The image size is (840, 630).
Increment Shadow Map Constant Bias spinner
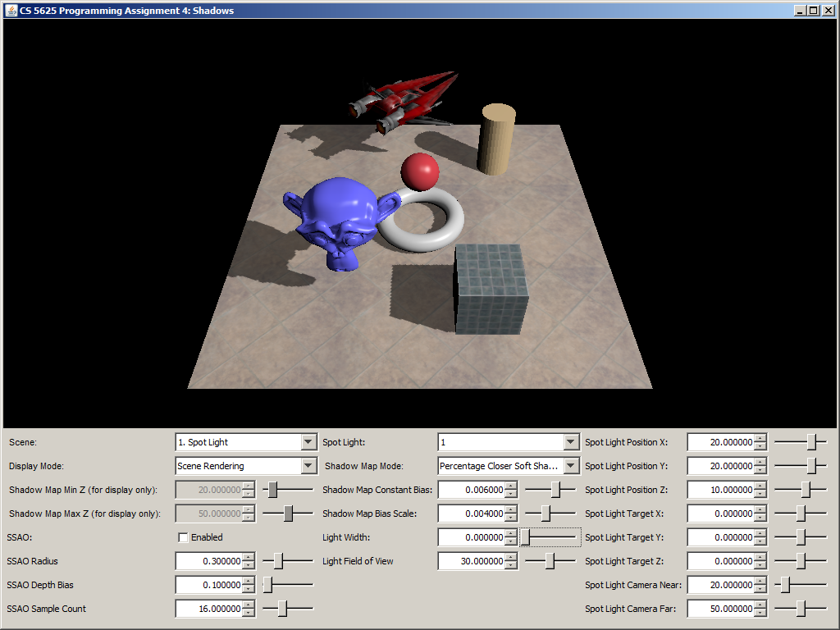click(x=512, y=486)
